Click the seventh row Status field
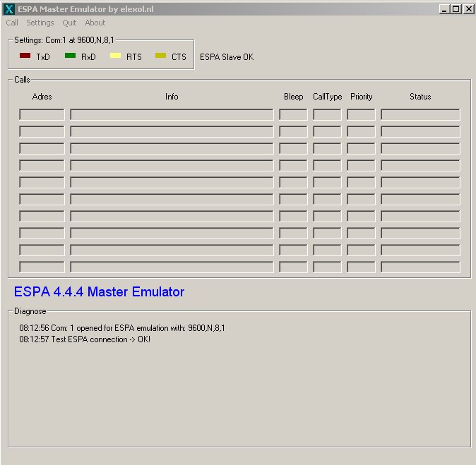This screenshot has width=476, height=465. click(420, 217)
